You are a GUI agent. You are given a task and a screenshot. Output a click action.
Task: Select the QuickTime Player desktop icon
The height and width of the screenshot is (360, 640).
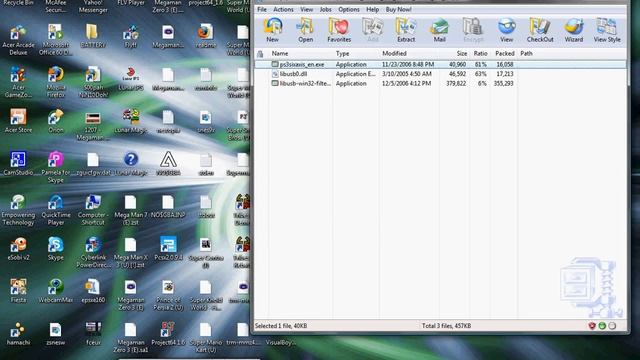(x=56, y=210)
